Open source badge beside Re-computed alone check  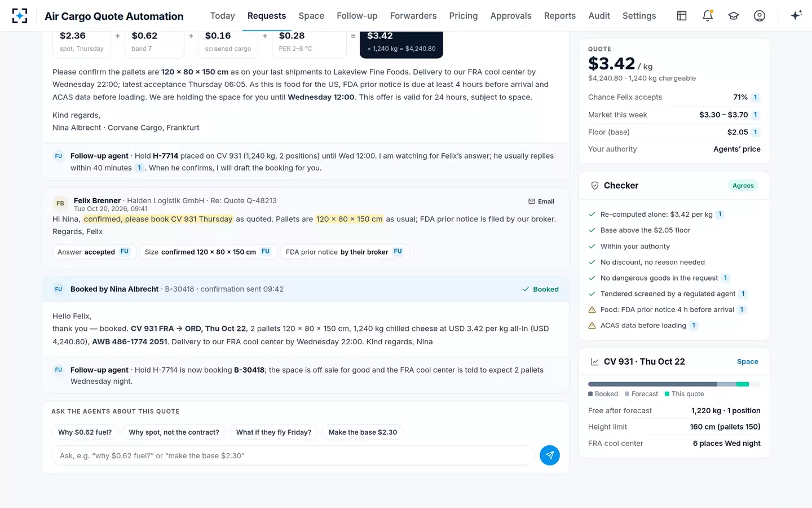(x=720, y=214)
